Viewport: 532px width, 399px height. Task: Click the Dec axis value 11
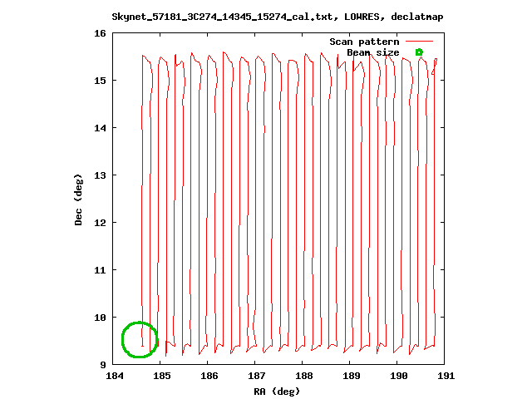coord(100,270)
